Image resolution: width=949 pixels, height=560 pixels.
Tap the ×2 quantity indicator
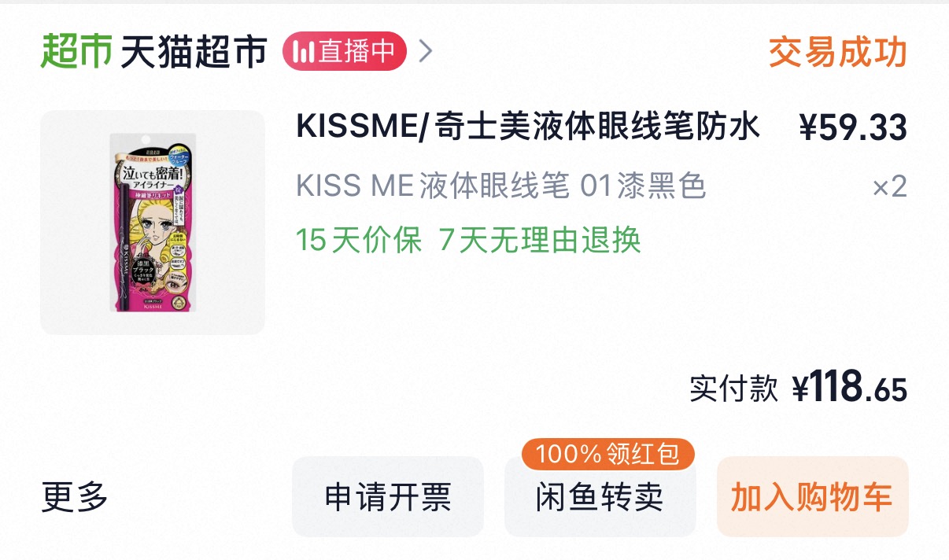click(x=890, y=186)
